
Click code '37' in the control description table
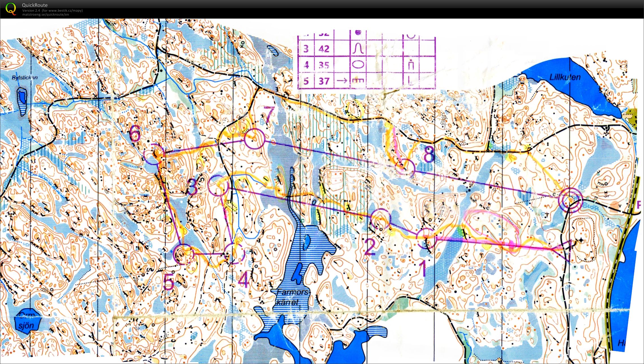(x=324, y=81)
